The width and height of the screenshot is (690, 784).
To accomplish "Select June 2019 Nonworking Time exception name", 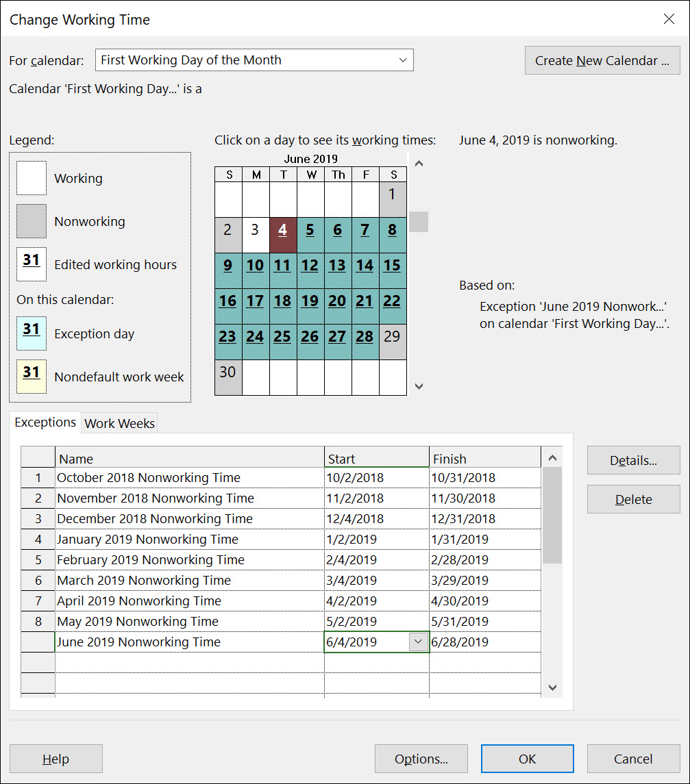I will pyautogui.click(x=190, y=642).
